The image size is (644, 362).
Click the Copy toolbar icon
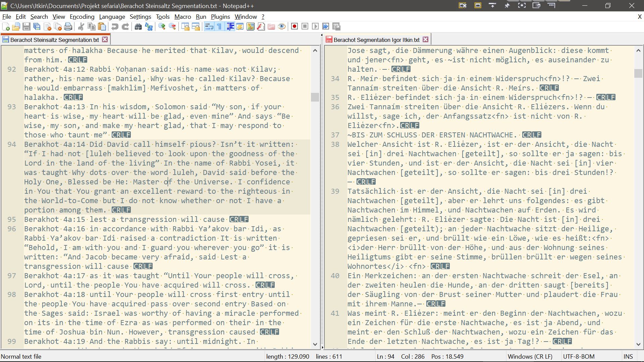click(91, 26)
